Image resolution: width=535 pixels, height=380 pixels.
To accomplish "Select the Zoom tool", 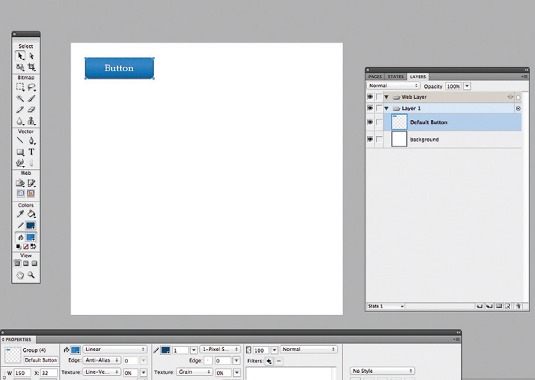I will click(31, 275).
